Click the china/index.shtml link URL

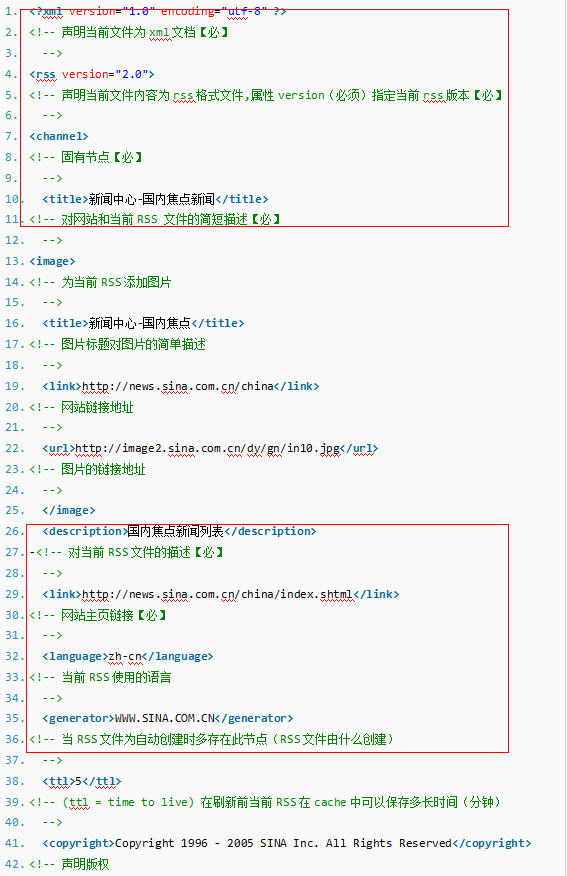tap(217, 594)
